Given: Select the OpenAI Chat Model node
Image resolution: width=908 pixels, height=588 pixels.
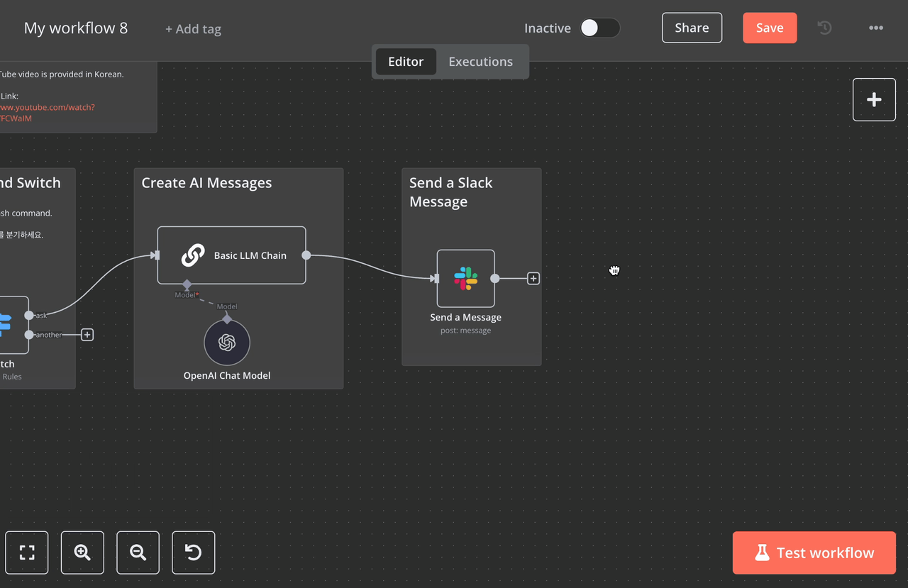Looking at the screenshot, I should point(227,343).
